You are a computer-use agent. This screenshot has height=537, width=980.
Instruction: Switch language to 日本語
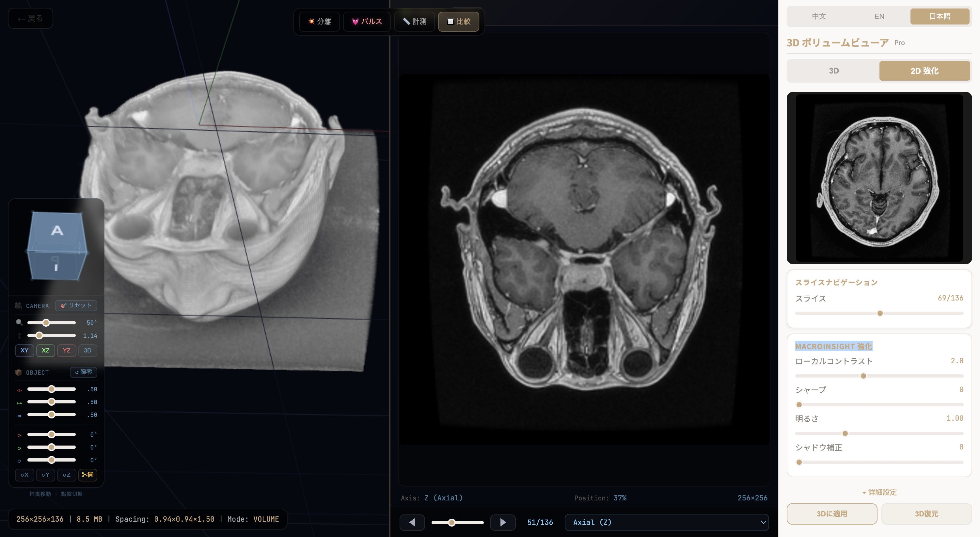pos(940,16)
